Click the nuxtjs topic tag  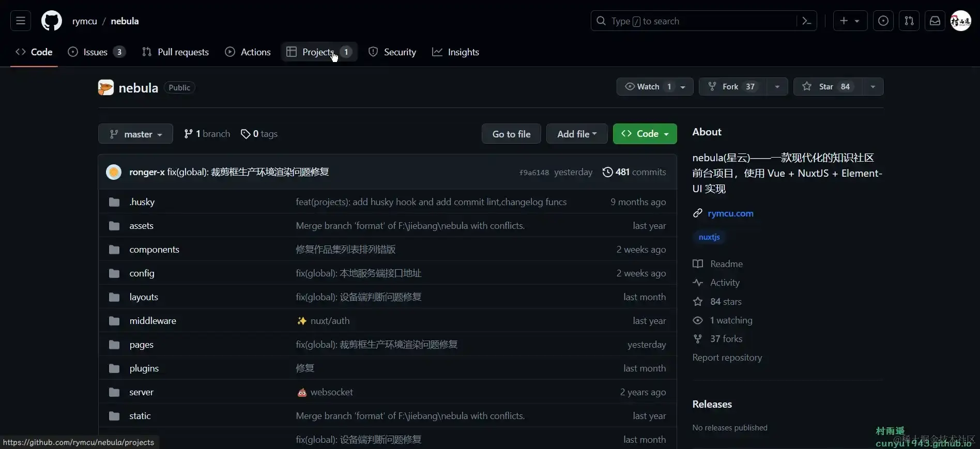point(709,237)
